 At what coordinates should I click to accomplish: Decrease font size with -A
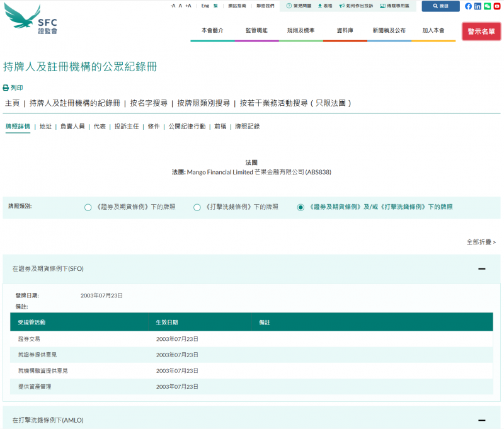click(x=173, y=6)
